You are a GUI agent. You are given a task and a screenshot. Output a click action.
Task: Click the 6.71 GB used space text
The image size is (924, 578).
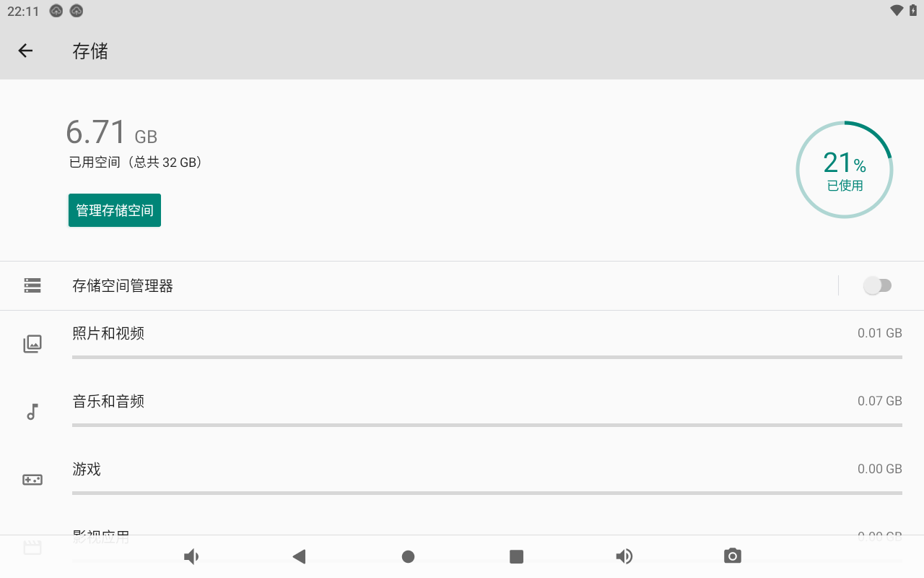[111, 133]
